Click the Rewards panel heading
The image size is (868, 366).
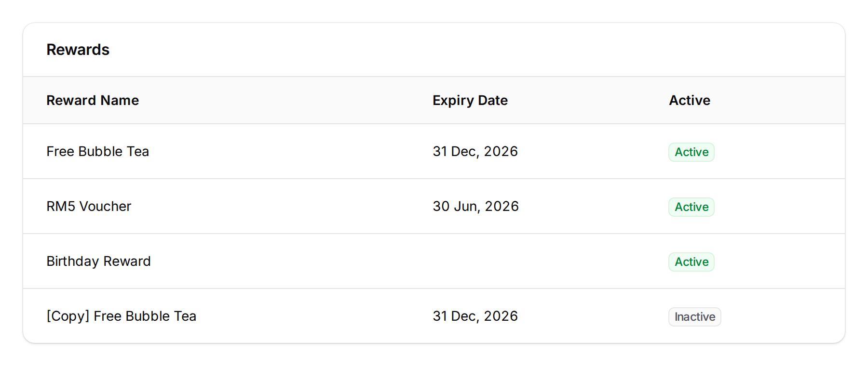78,50
